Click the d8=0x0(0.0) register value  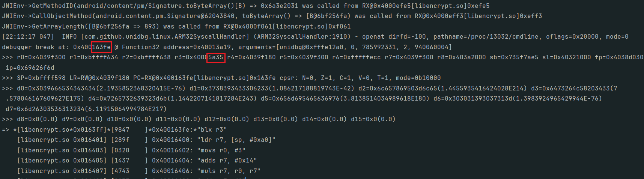tap(38, 119)
